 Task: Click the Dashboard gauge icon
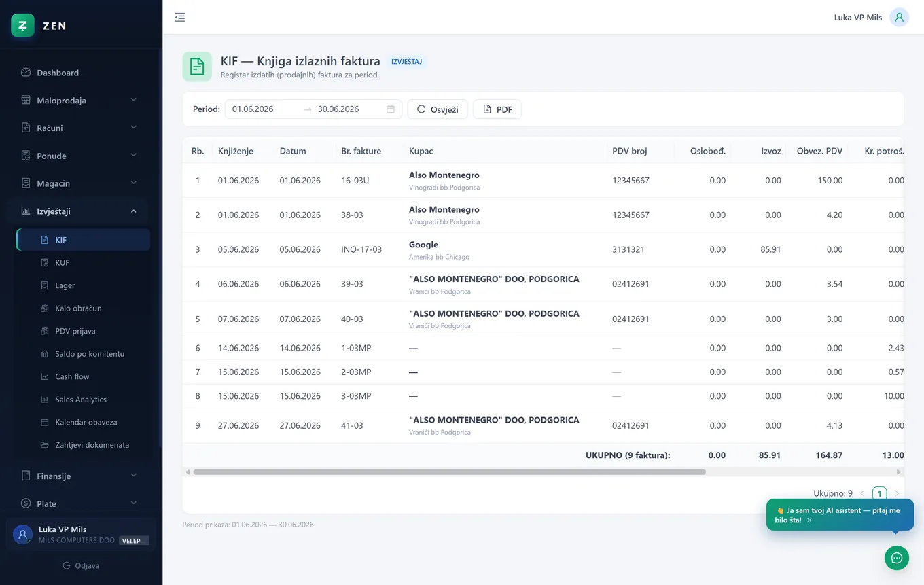(26, 73)
